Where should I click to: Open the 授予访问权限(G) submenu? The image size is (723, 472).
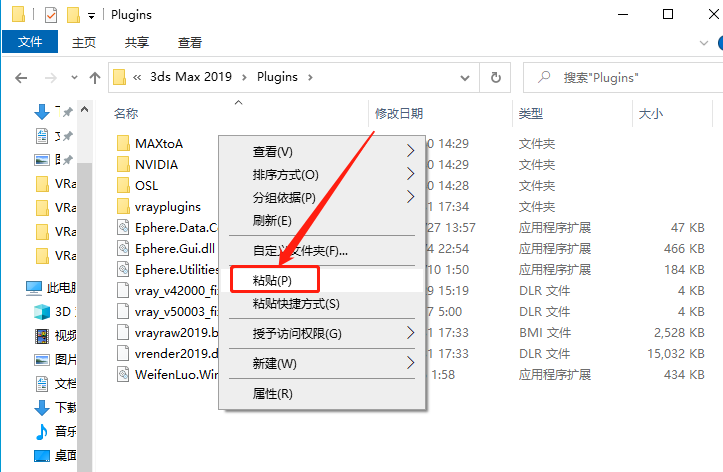pos(322,333)
